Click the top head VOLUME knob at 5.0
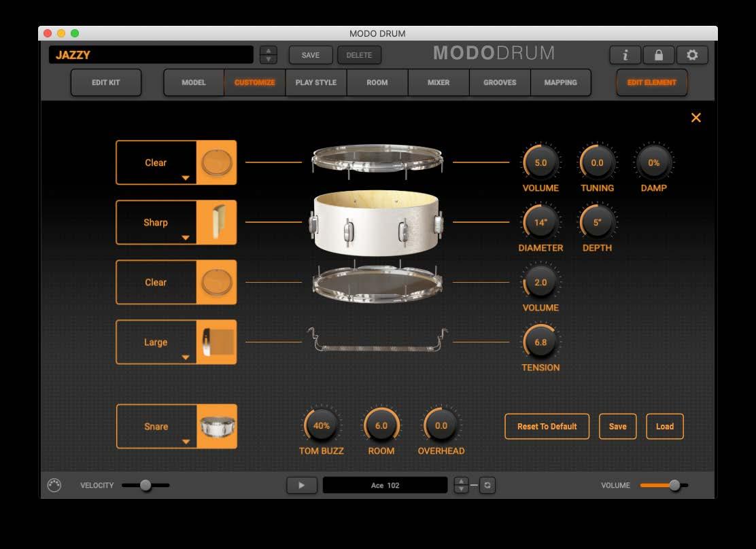The width and height of the screenshot is (756, 549). (540, 163)
